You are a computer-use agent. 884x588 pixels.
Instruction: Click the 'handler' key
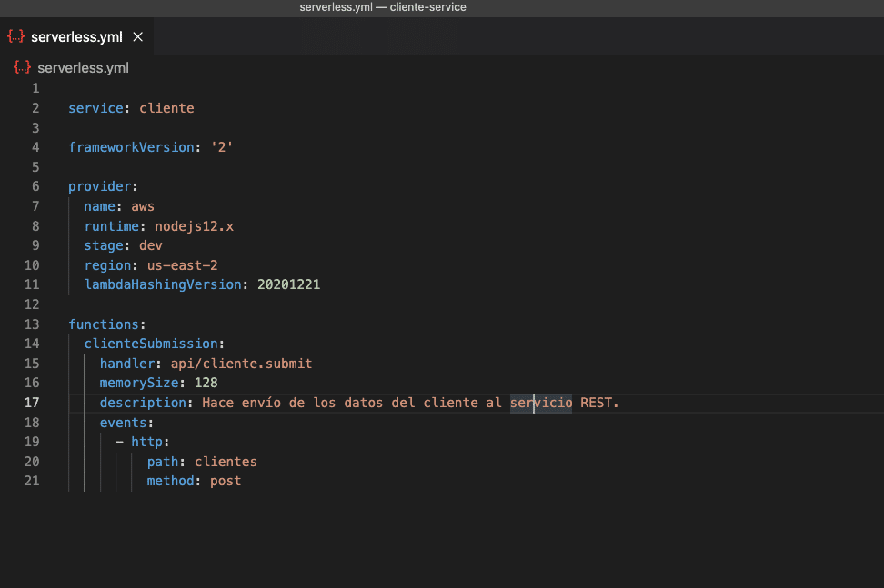point(127,364)
